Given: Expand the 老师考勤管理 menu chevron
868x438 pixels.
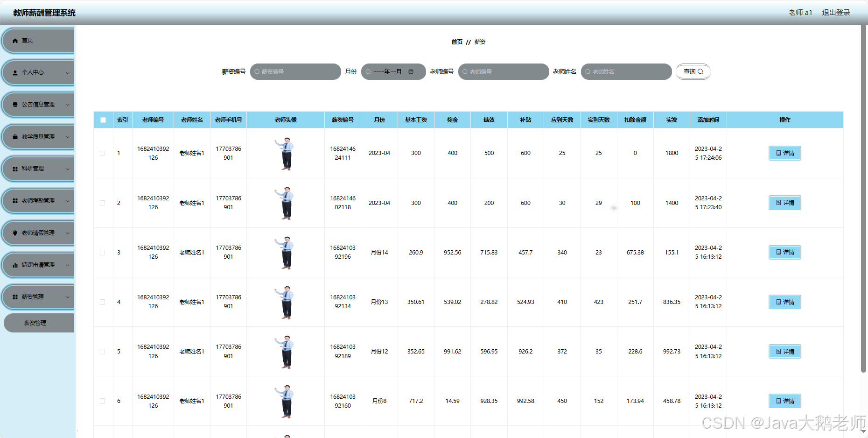Looking at the screenshot, I should click(68, 201).
